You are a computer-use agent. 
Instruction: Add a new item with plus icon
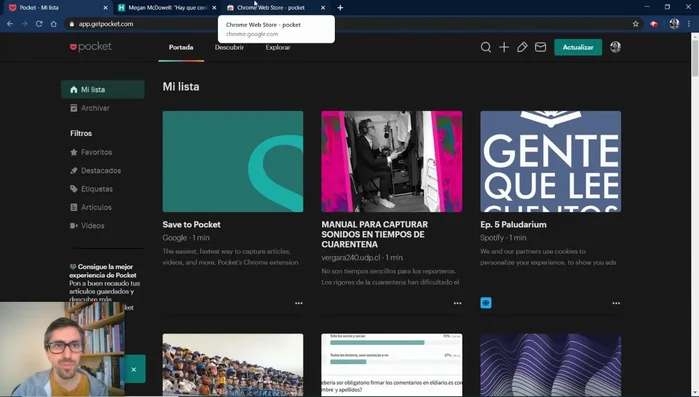504,47
